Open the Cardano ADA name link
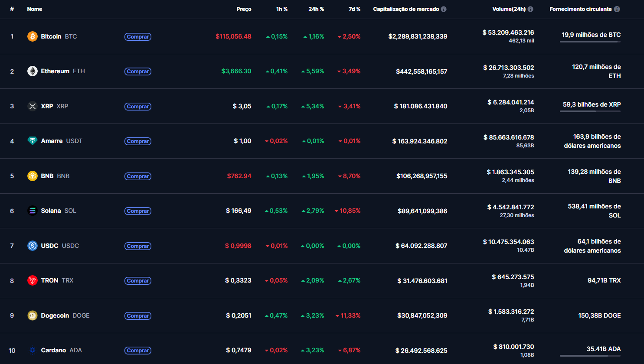The width and height of the screenshot is (644, 364). pos(61,350)
